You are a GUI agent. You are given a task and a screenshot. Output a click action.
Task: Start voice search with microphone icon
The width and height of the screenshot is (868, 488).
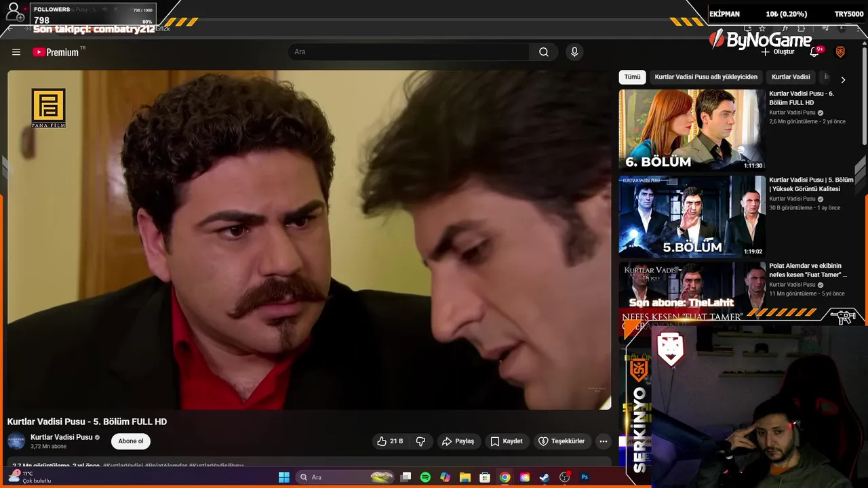pos(574,52)
